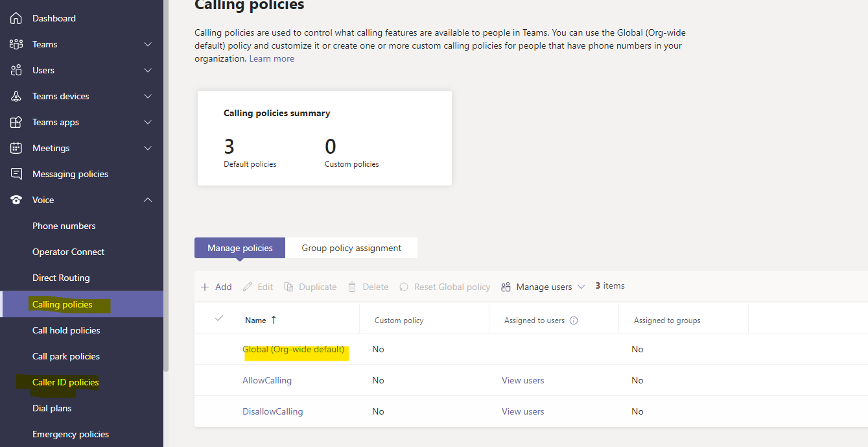Expand the Teams sidebar section

pos(148,44)
